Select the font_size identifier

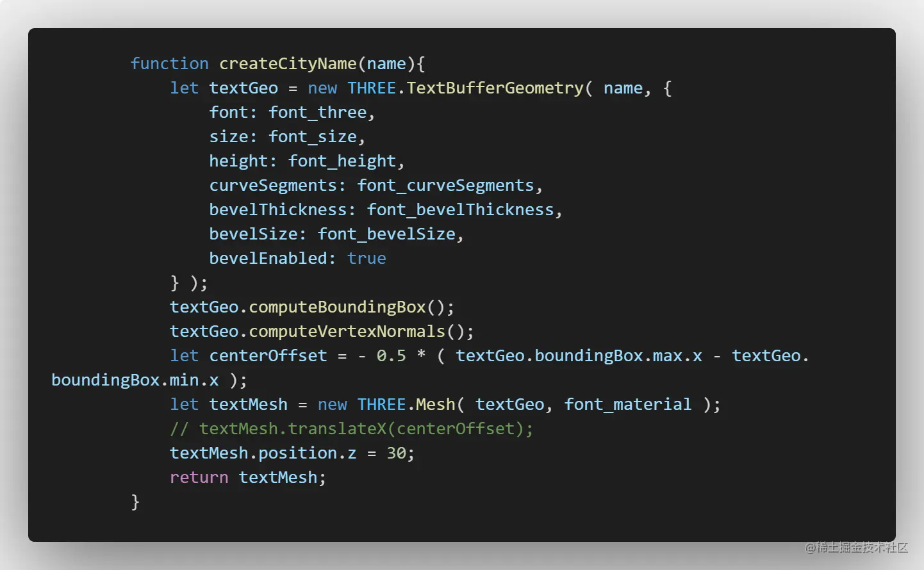point(313,136)
